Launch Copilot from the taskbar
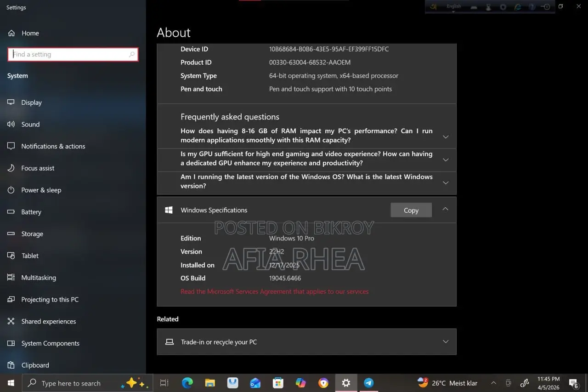 (300, 383)
